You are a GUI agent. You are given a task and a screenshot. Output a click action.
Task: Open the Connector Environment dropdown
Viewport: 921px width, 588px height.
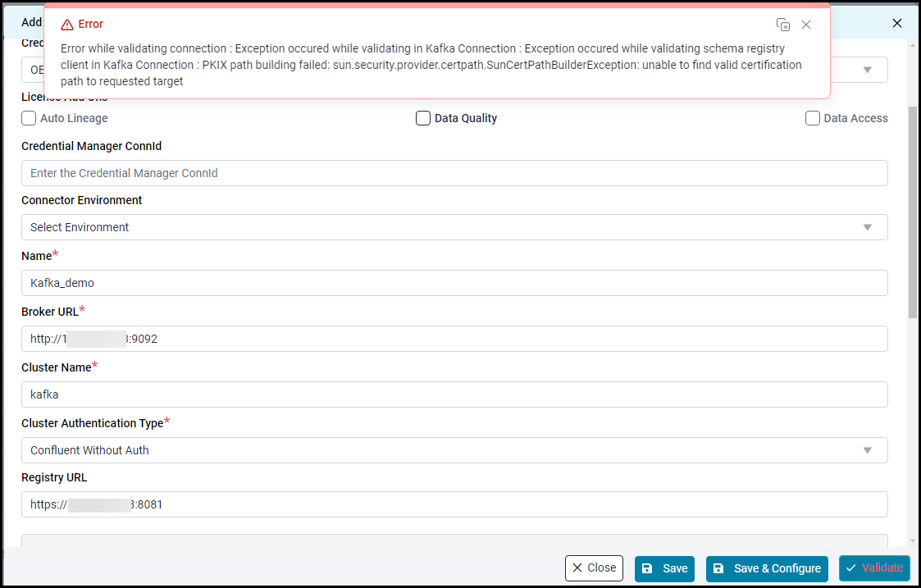(x=454, y=227)
